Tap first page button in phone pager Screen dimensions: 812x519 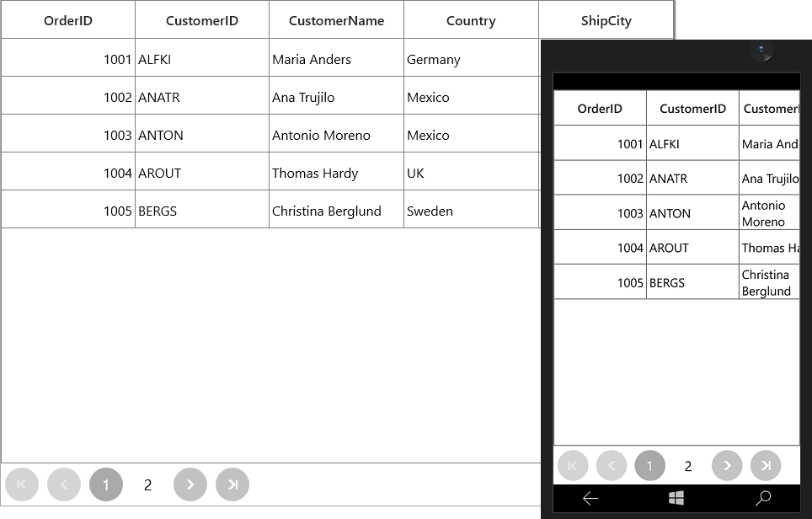coord(573,466)
